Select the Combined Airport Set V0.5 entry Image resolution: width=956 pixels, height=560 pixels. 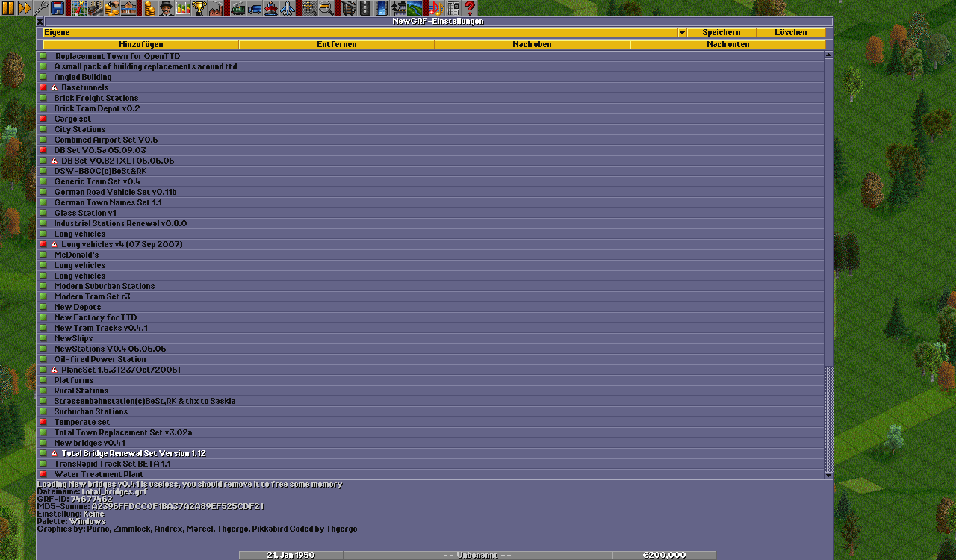coord(105,140)
